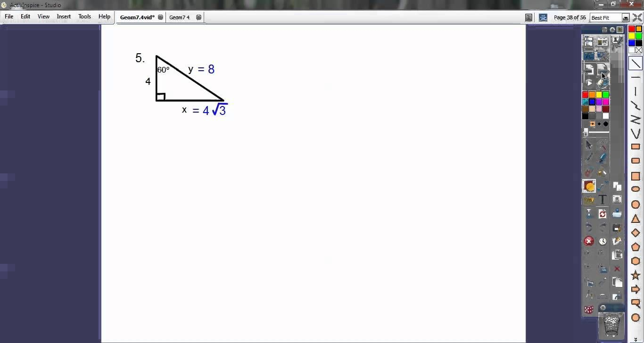Viewport: 644px width, 343px height.
Task: Pick magenta in the toolbox color palette
Action: [606, 102]
